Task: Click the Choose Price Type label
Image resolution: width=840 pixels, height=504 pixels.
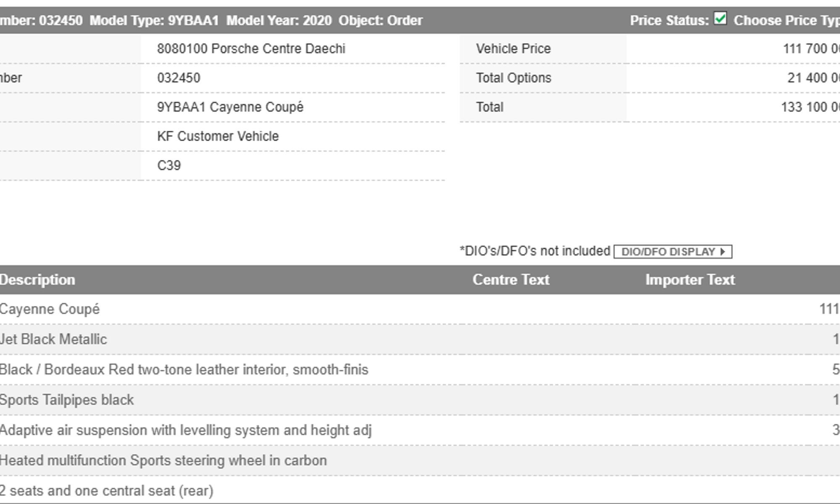Action: click(786, 21)
